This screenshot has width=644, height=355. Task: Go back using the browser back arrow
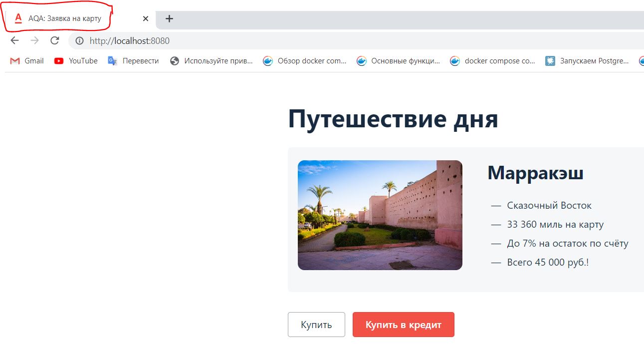(x=13, y=40)
